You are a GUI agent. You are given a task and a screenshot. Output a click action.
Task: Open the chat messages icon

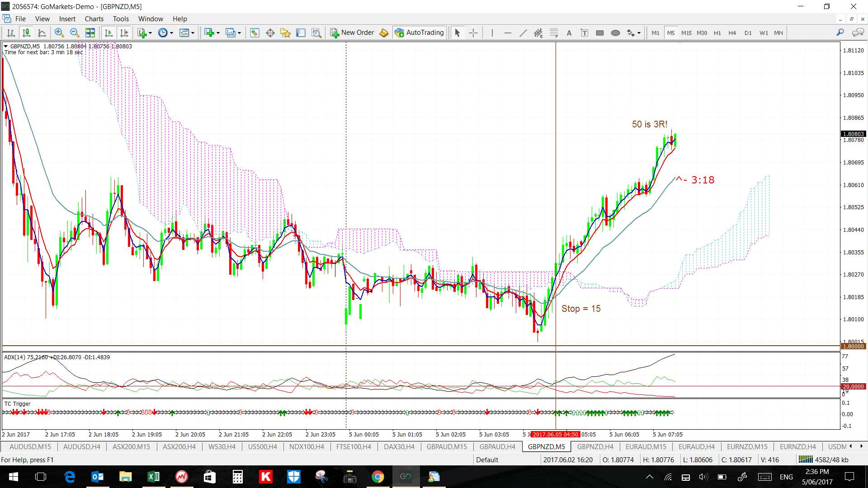pos(858,33)
